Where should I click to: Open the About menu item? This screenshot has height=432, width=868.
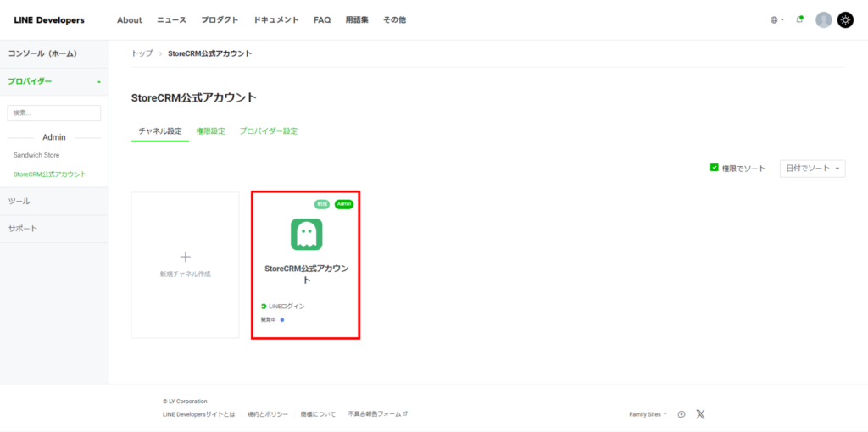pyautogui.click(x=130, y=20)
